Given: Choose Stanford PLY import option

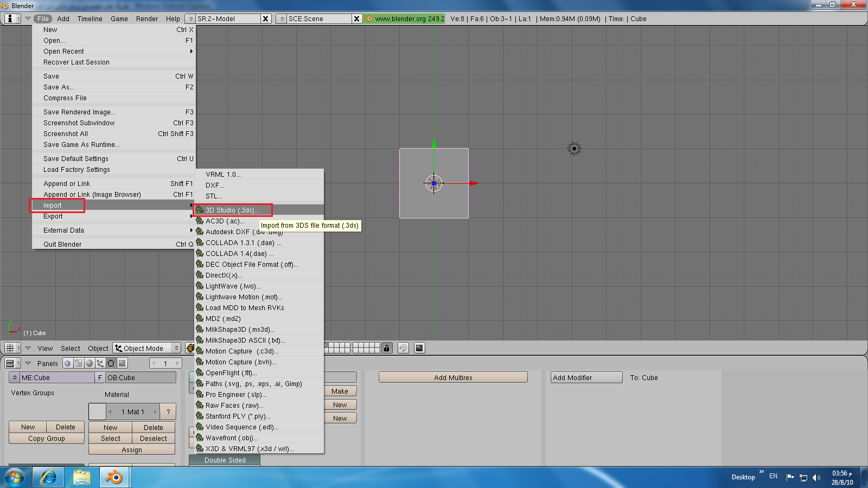Looking at the screenshot, I should coord(259,416).
